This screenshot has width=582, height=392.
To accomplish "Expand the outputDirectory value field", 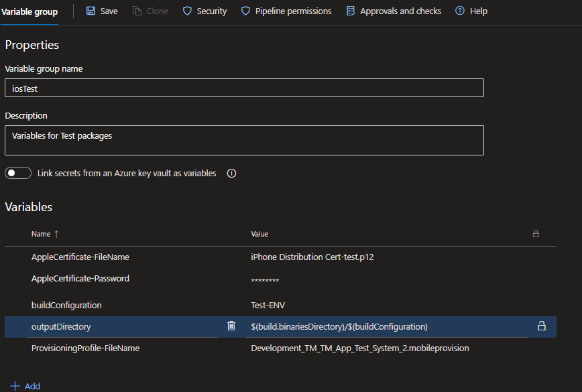I will pos(389,325).
